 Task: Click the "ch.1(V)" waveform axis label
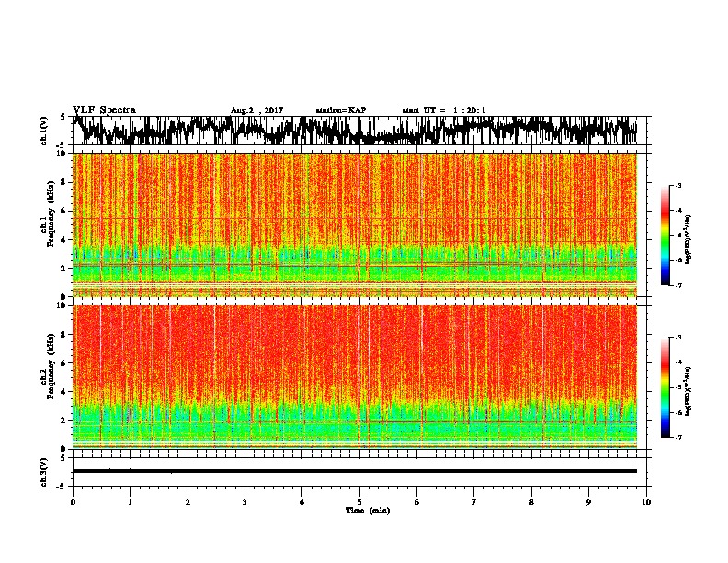tap(44, 131)
